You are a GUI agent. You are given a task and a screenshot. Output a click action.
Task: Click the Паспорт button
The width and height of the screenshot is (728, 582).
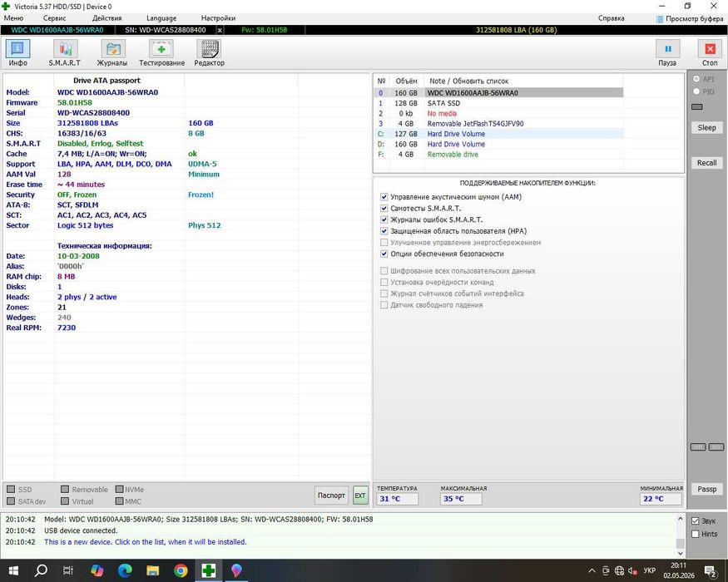coord(331,496)
